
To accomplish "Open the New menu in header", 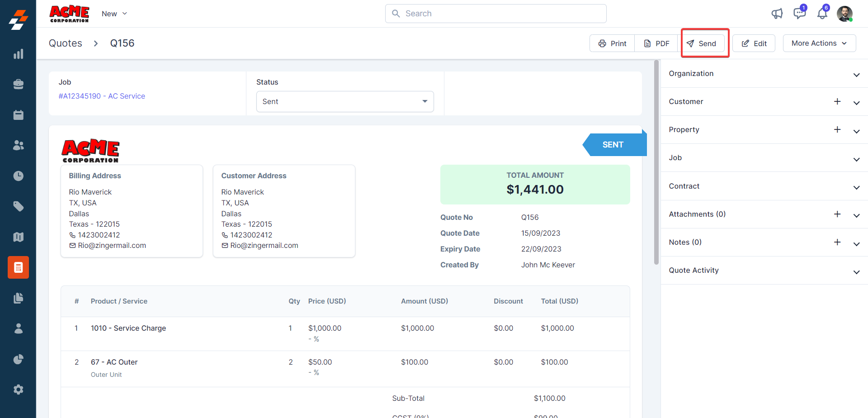I will coord(114,14).
